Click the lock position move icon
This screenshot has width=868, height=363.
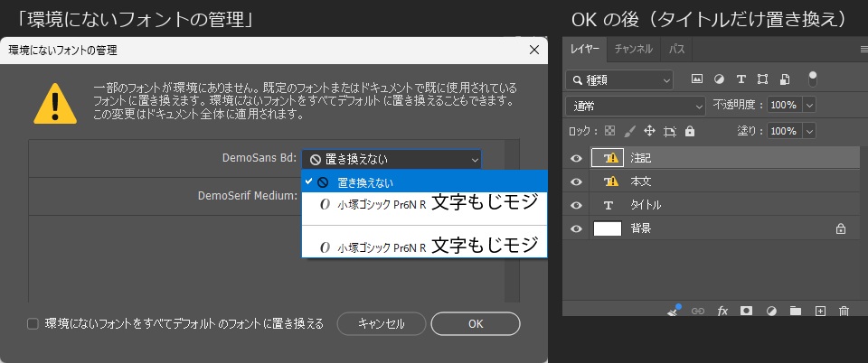[650, 131]
